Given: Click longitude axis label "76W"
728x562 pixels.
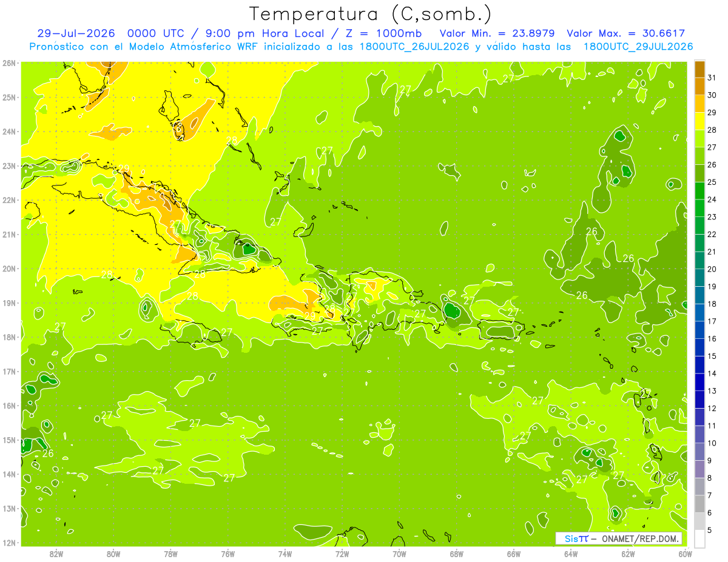Looking at the screenshot, I should [x=228, y=554].
